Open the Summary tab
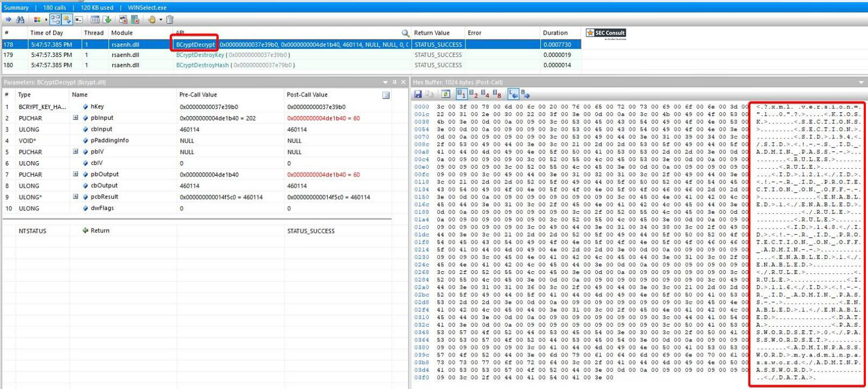Screen dimensions: 868x389 (x=16, y=8)
